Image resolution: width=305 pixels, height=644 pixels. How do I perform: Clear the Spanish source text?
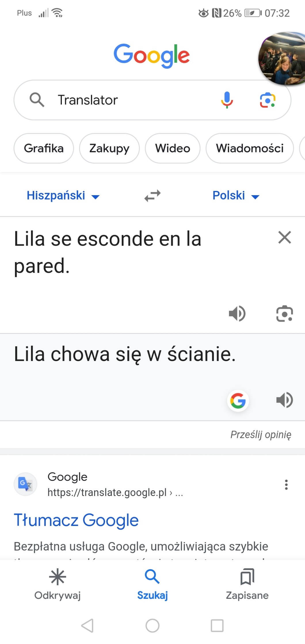pos(285,238)
